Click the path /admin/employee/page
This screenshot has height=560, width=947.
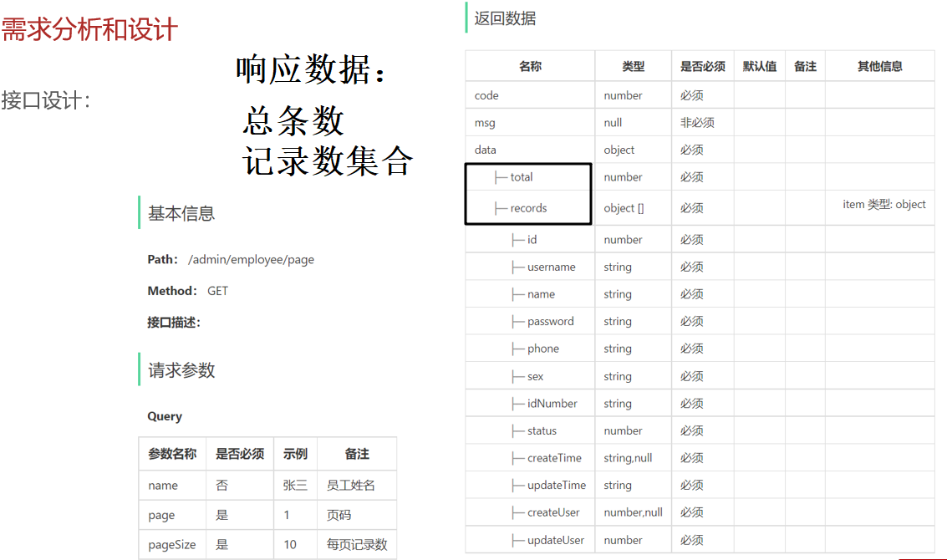(x=252, y=259)
